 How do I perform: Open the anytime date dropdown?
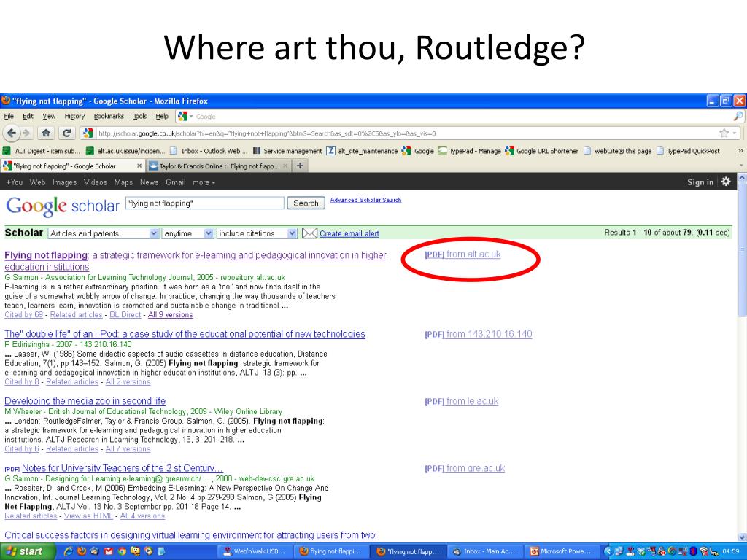(187, 233)
